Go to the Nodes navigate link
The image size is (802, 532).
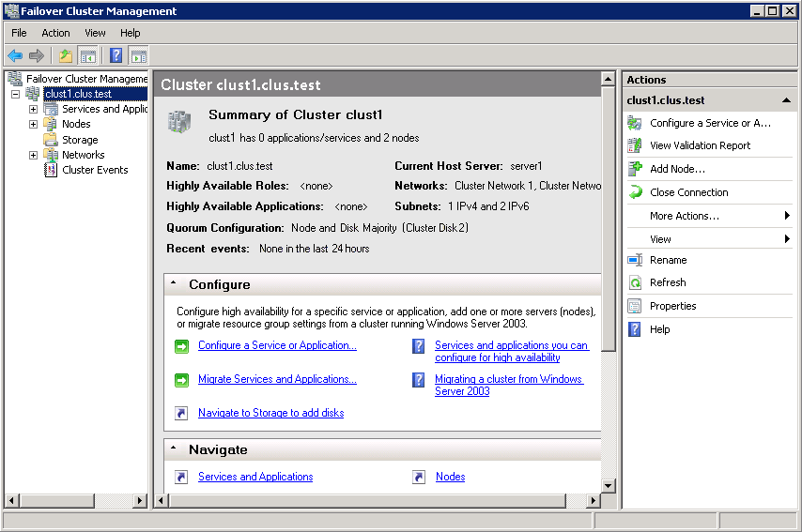(450, 477)
